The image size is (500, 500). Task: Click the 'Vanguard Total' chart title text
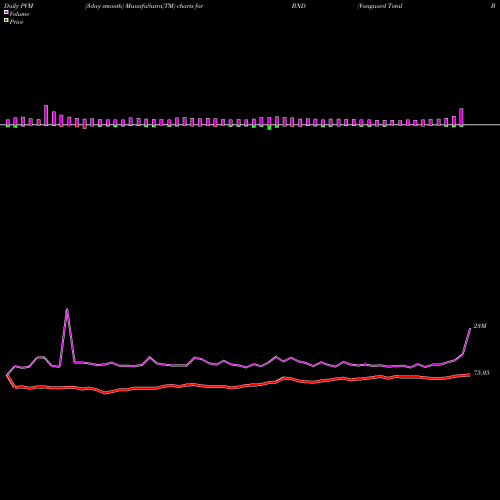click(x=380, y=6)
